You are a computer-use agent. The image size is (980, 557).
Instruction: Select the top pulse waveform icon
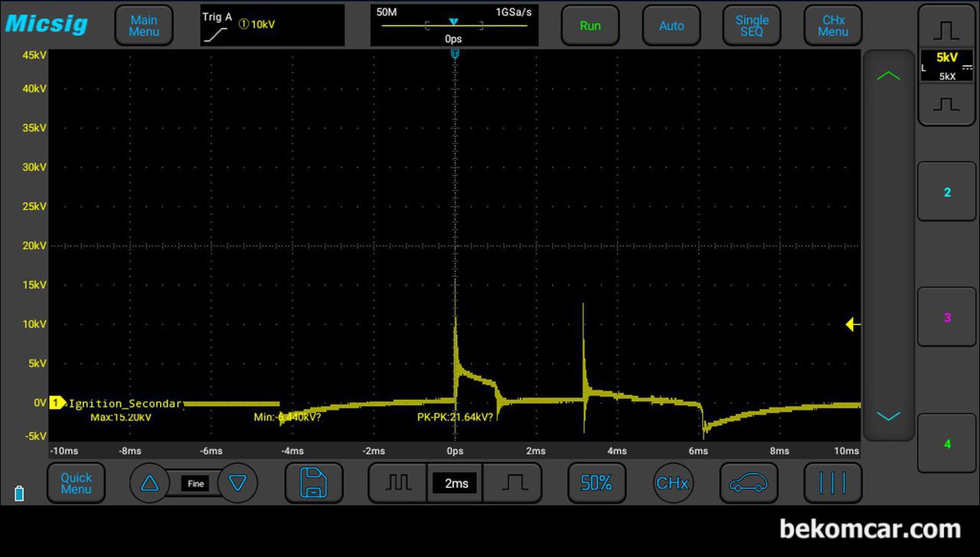[946, 28]
